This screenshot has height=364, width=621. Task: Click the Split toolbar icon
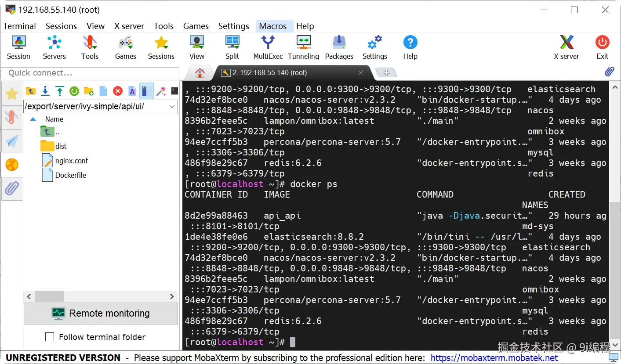(x=232, y=47)
